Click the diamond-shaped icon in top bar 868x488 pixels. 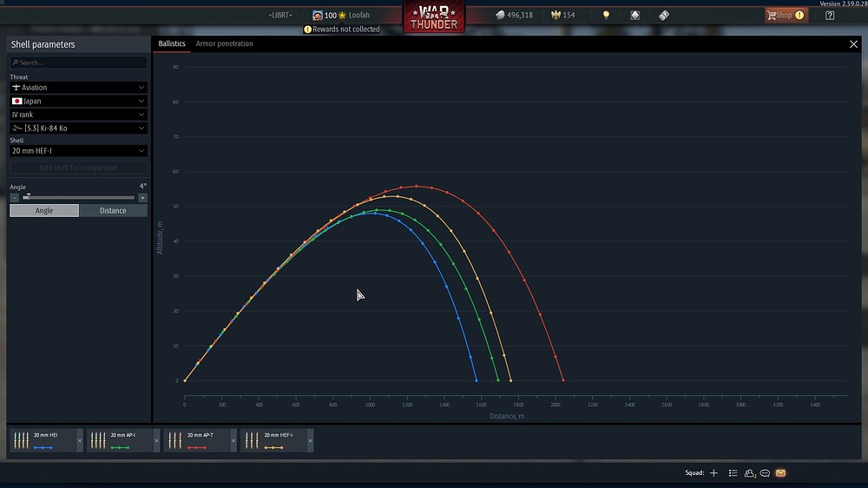(635, 15)
